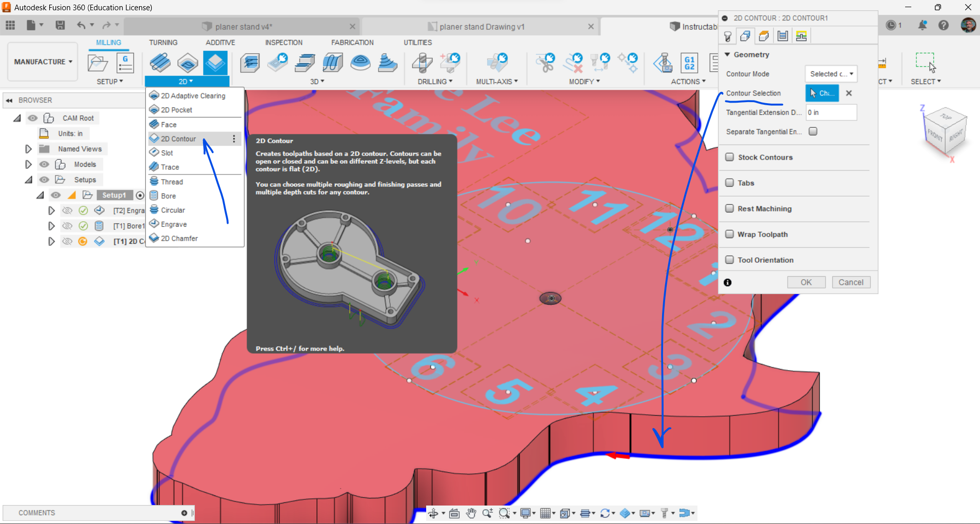
Task: Click the Pan hand icon in navigation bar
Action: point(471,513)
